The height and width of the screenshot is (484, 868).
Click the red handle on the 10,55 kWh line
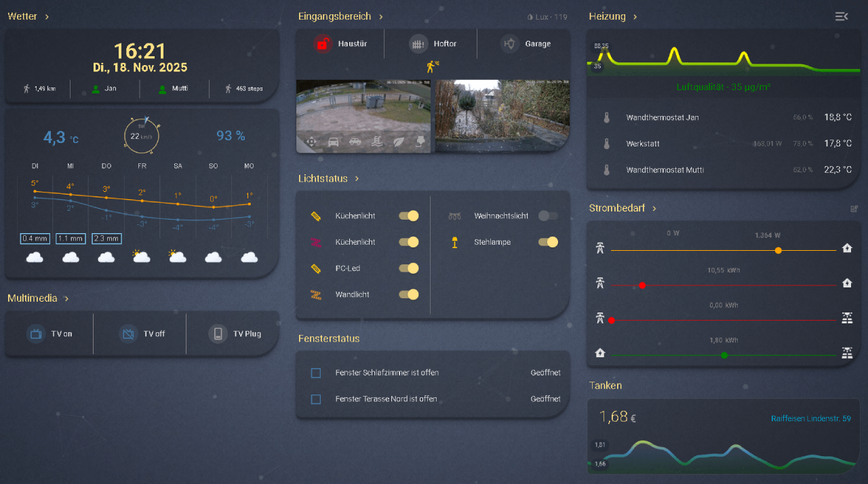click(x=642, y=285)
